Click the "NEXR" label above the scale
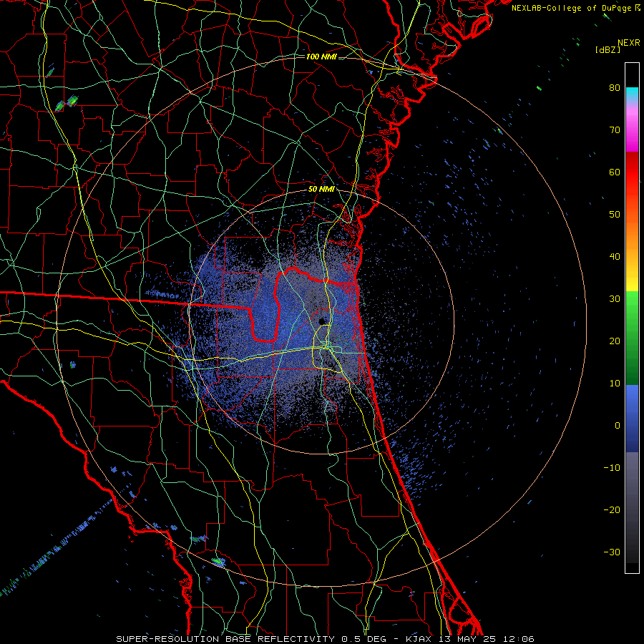The image size is (644, 644). point(628,43)
